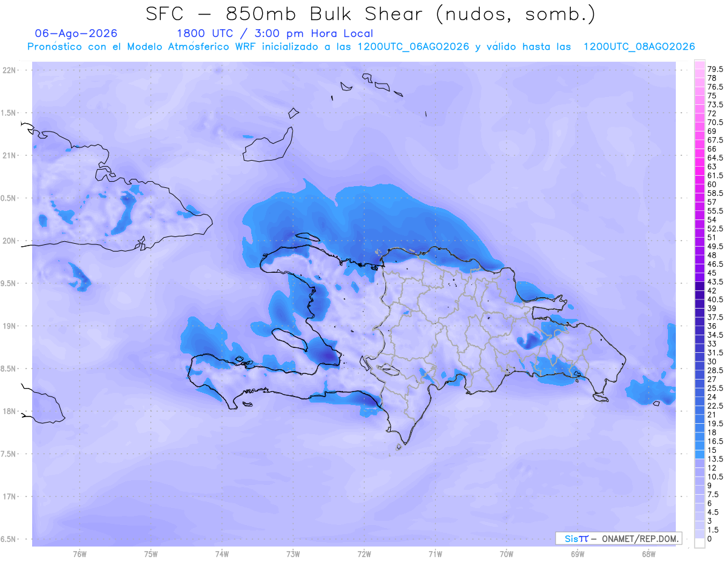This screenshot has height=562, width=728.
Task: Click the "68W" longitude label
Action: tap(649, 554)
